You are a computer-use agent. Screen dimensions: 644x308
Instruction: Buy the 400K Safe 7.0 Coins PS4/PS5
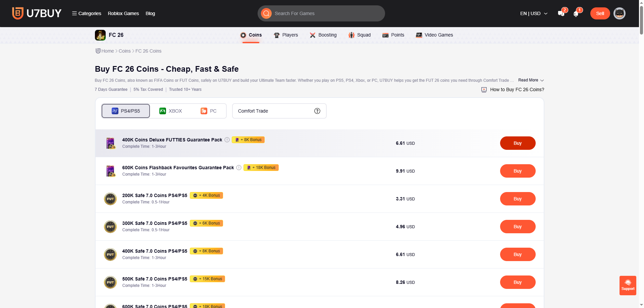518,254
